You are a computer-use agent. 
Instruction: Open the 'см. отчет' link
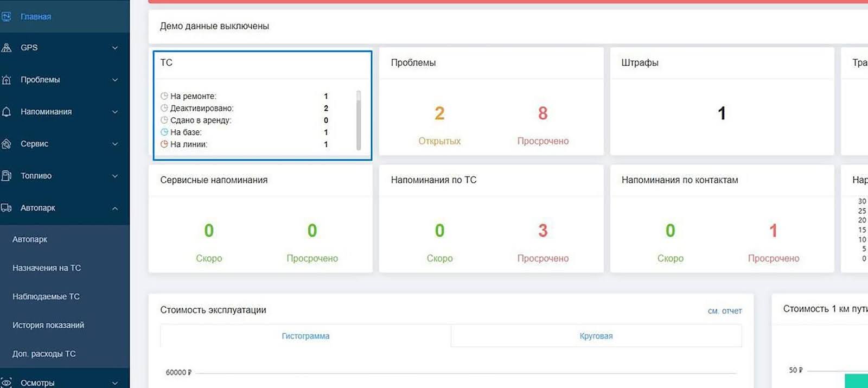[x=724, y=311]
